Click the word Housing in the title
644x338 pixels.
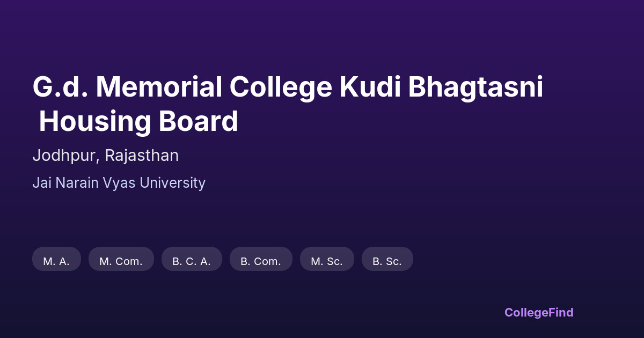(95, 121)
